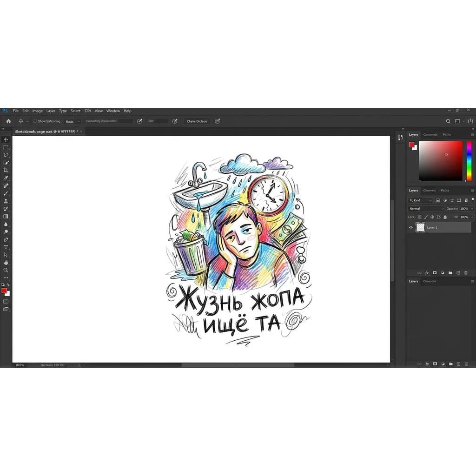Enable the Show checkbox in options bar

[x=35, y=121]
